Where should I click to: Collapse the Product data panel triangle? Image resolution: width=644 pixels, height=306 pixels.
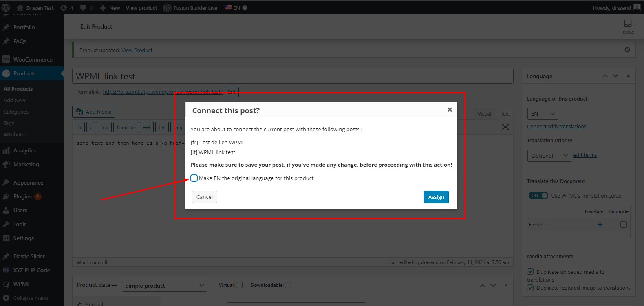pos(506,285)
